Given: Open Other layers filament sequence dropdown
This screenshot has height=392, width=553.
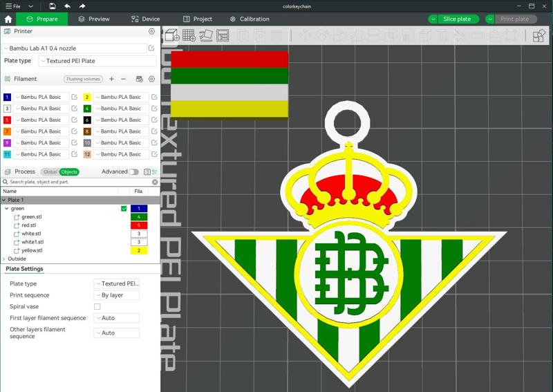Looking at the screenshot, I should [x=116, y=333].
